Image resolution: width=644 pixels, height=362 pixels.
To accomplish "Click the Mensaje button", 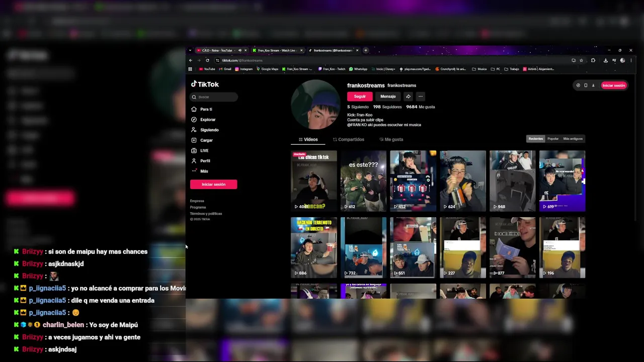I will (x=388, y=97).
